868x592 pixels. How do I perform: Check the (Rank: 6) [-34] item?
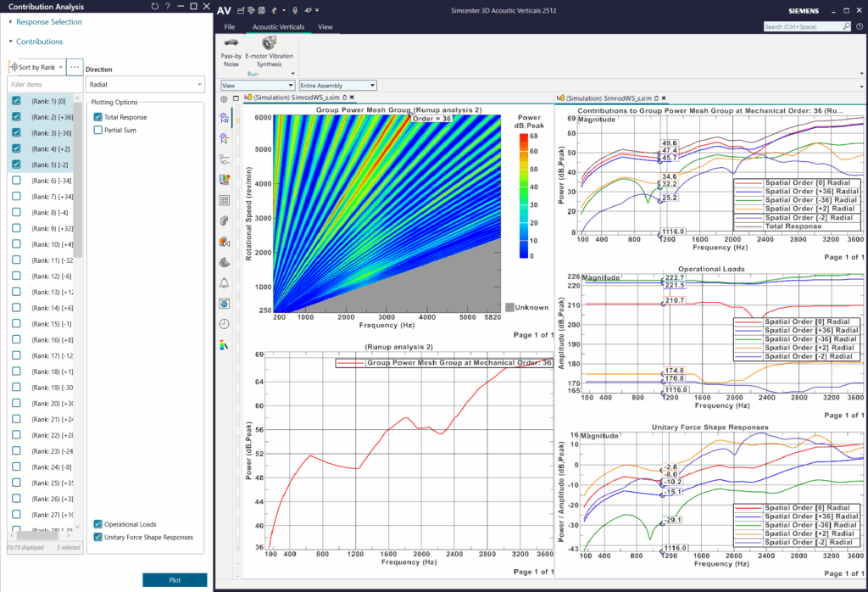point(16,181)
